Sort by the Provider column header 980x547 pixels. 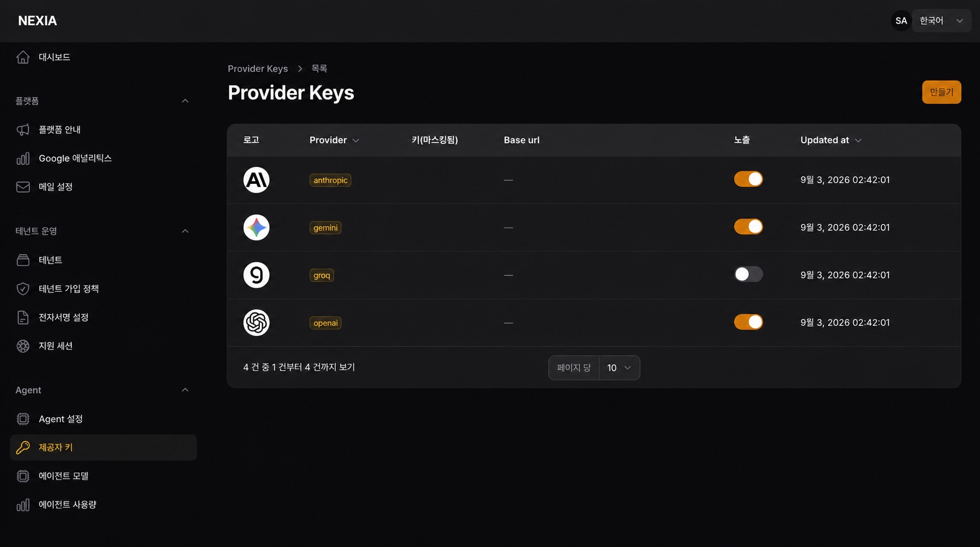(x=334, y=140)
